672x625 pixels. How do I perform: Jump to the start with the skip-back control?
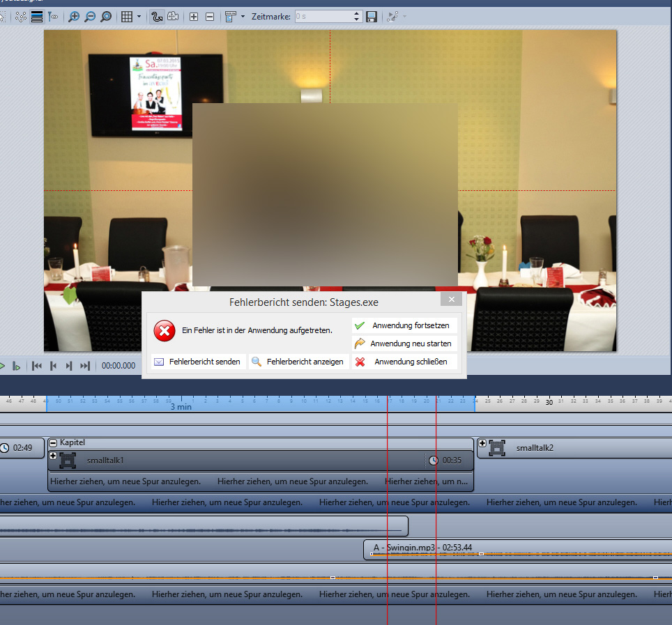[x=37, y=366]
